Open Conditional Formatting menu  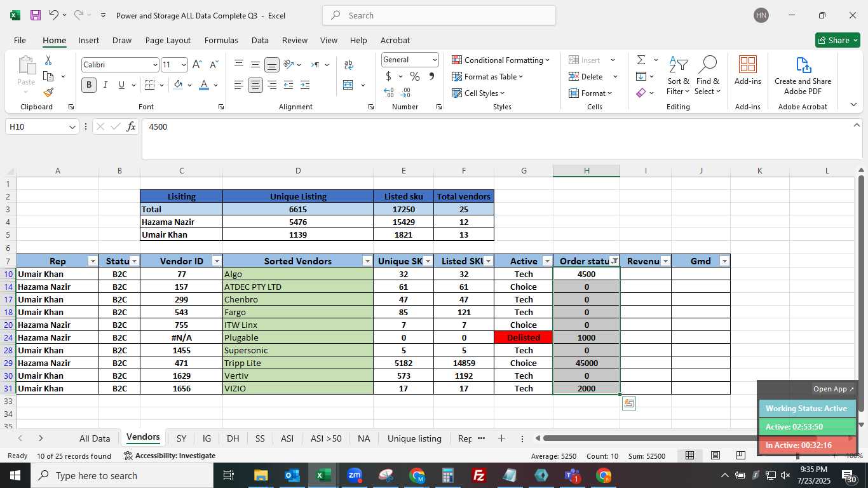(x=501, y=60)
